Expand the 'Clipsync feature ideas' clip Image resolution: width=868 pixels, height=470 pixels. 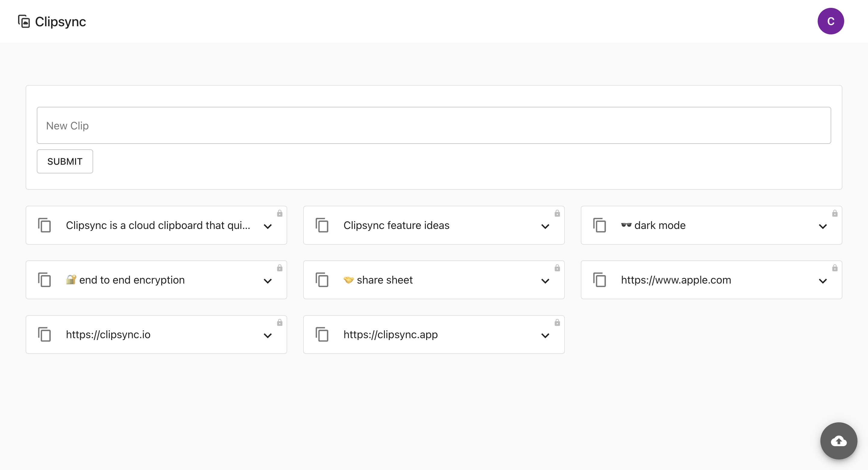[x=545, y=226]
